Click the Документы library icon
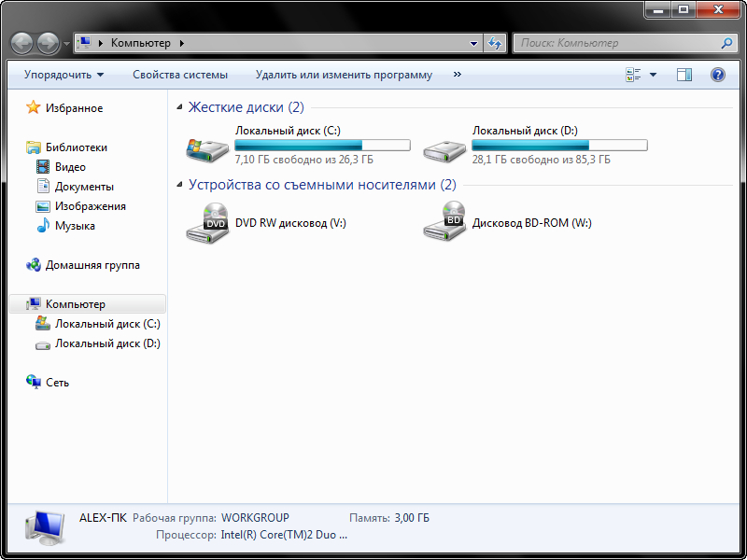 [43, 186]
